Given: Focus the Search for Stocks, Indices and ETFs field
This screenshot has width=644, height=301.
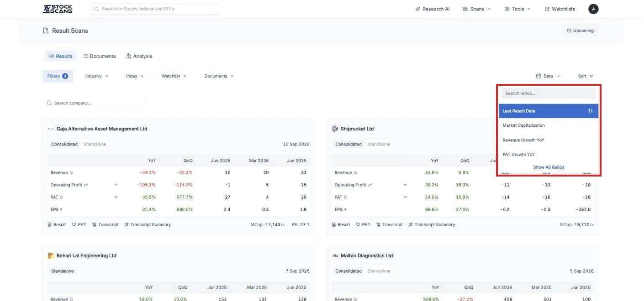Looking at the screenshot, I should pyautogui.click(x=155, y=9).
